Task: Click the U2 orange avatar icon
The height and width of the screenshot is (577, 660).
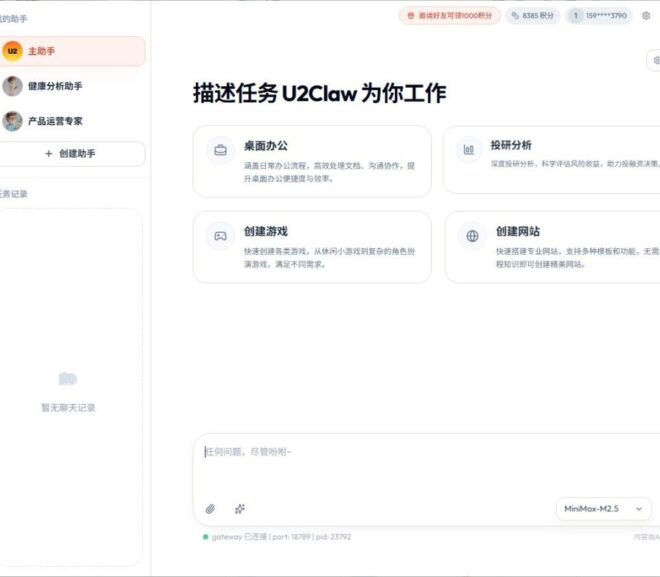Action: click(x=12, y=51)
